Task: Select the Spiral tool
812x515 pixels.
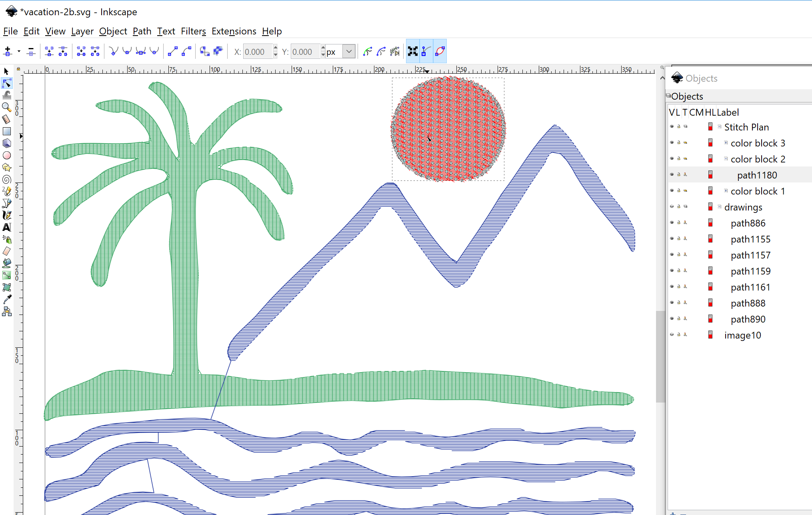Action: click(x=6, y=179)
